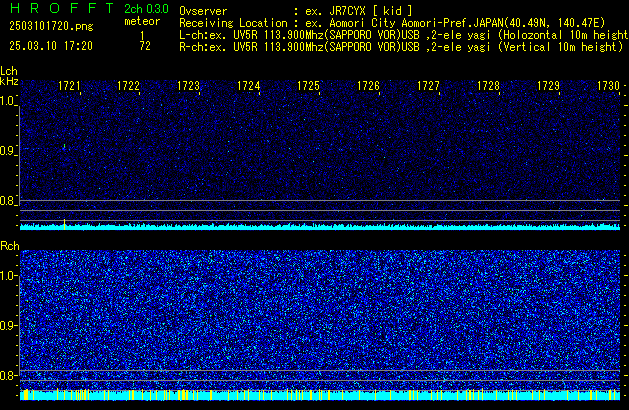Click the 1721 time marker
Viewport: 629px width, 410px height.
[69, 86]
